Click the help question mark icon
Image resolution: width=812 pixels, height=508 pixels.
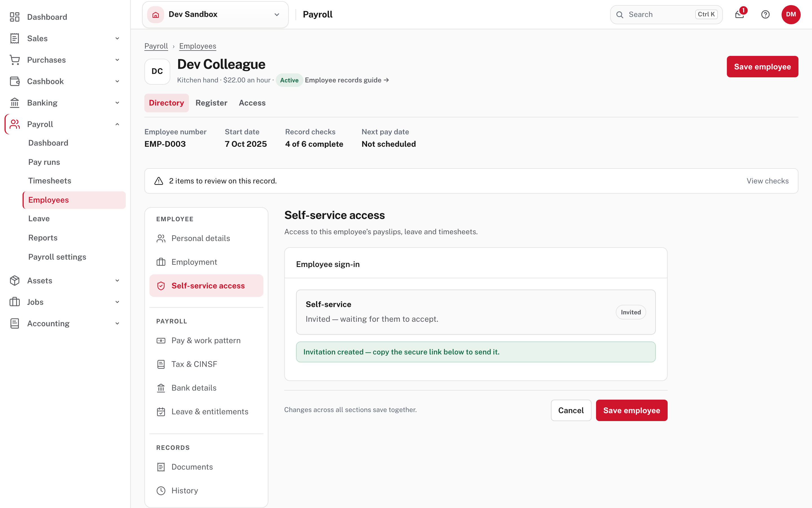pyautogui.click(x=765, y=14)
